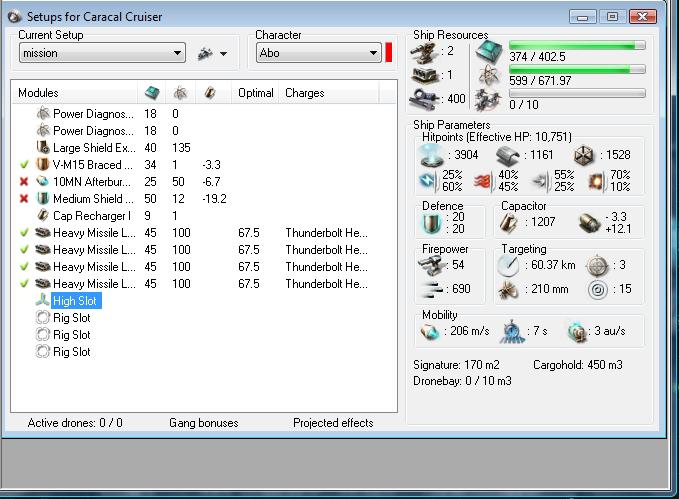This screenshot has height=499, width=679.
Task: Open the Current Setup 'mission' dropdown
Action: tap(102, 53)
